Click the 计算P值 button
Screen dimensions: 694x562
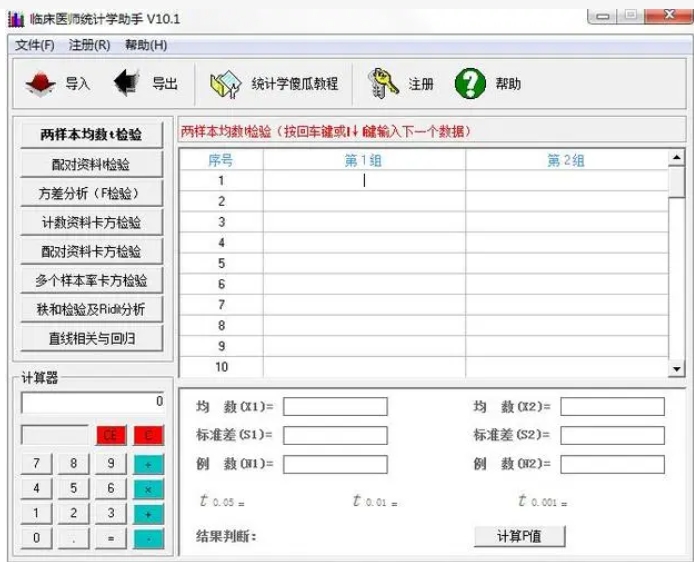click(x=520, y=536)
